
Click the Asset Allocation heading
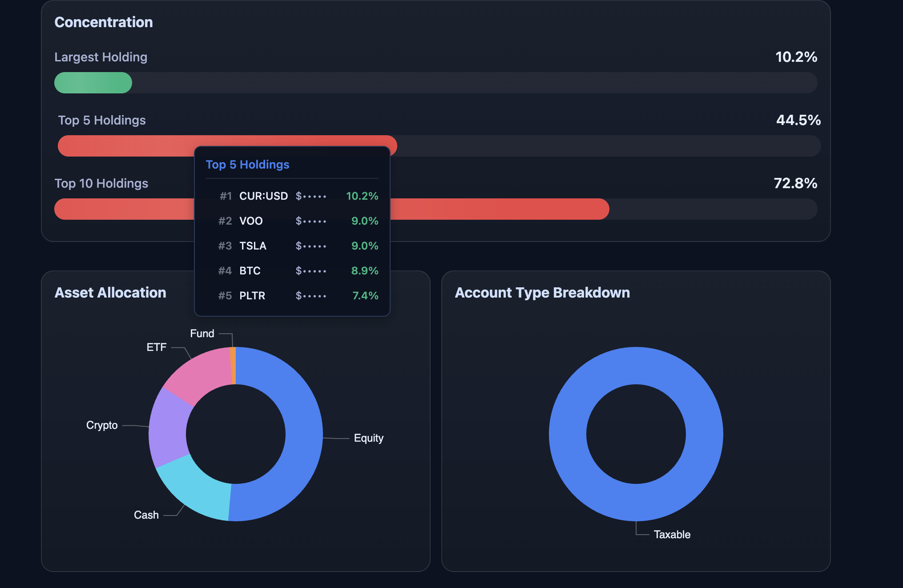[110, 292]
